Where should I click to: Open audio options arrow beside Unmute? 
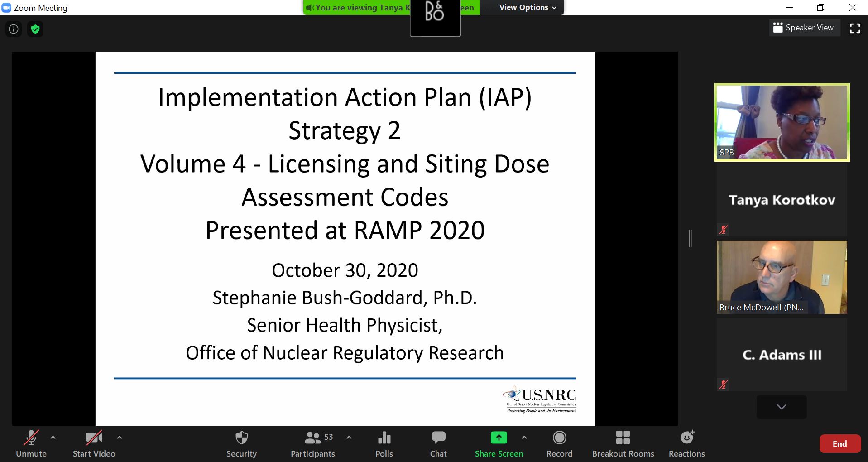tap(53, 438)
